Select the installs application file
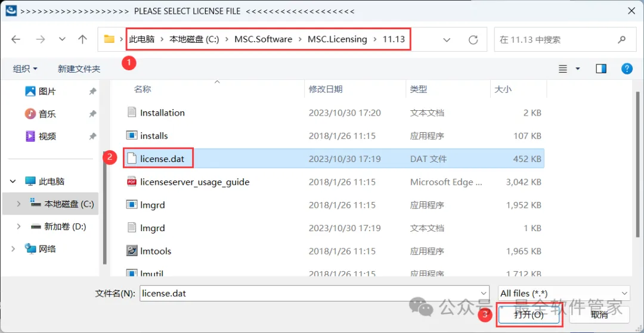 333,135
